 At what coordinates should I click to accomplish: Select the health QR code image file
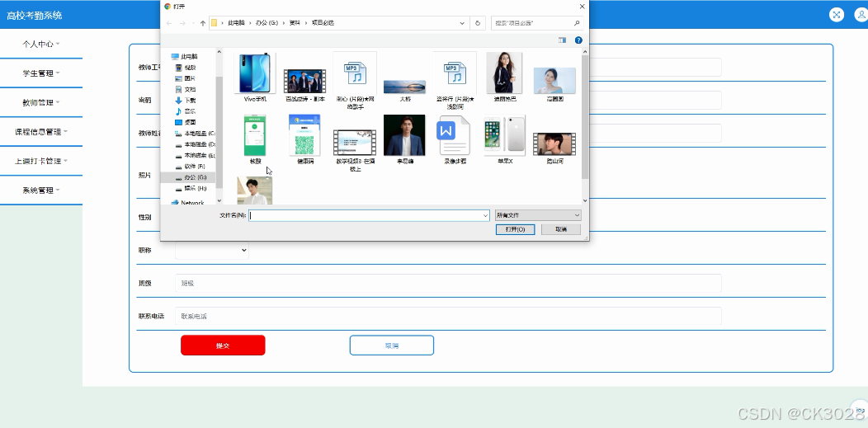[x=304, y=139]
